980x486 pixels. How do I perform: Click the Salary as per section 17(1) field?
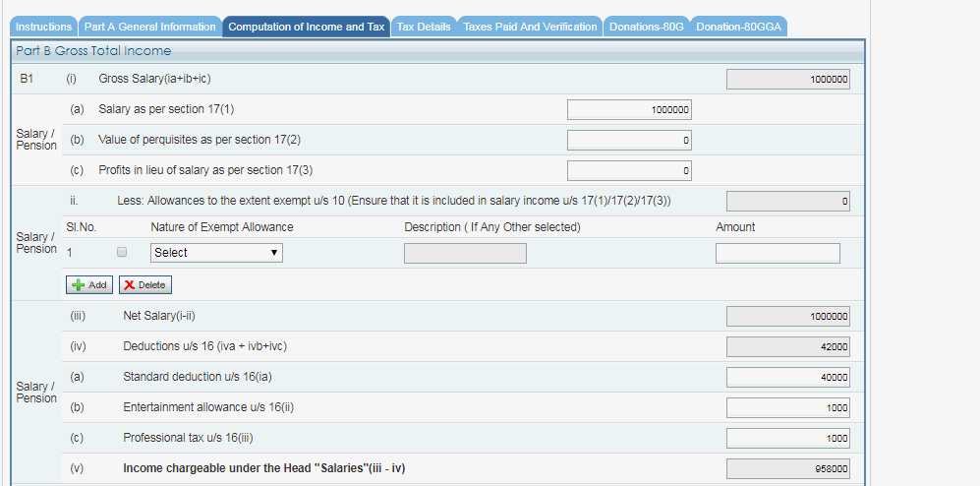coord(629,110)
